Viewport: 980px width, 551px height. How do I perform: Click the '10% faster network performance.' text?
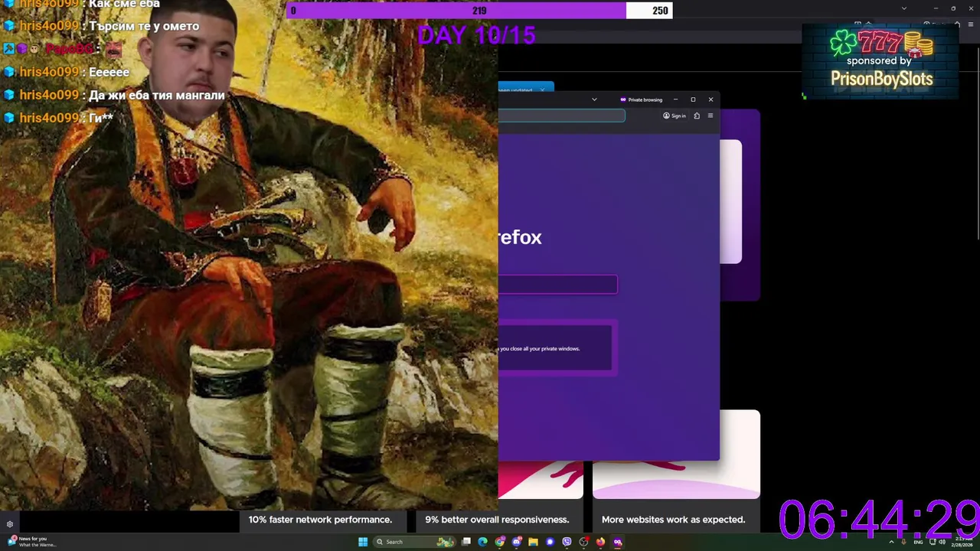coord(320,520)
